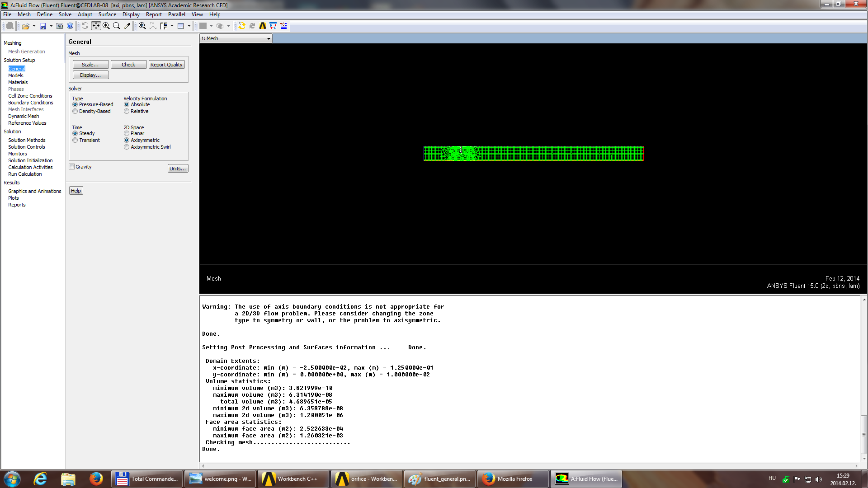Viewport: 868px width, 488px height.
Task: Click the Windows Start orb
Action: (x=12, y=479)
